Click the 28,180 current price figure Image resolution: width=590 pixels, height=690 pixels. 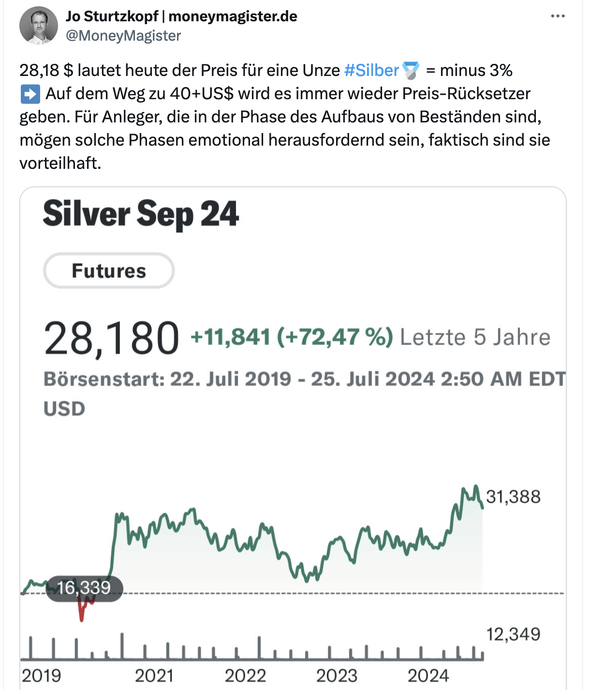click(112, 338)
